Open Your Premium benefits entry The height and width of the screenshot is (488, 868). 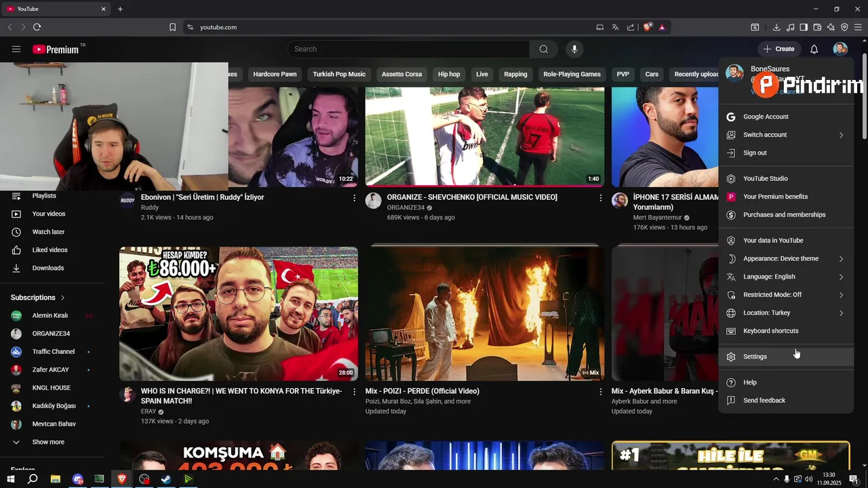pyautogui.click(x=786, y=197)
